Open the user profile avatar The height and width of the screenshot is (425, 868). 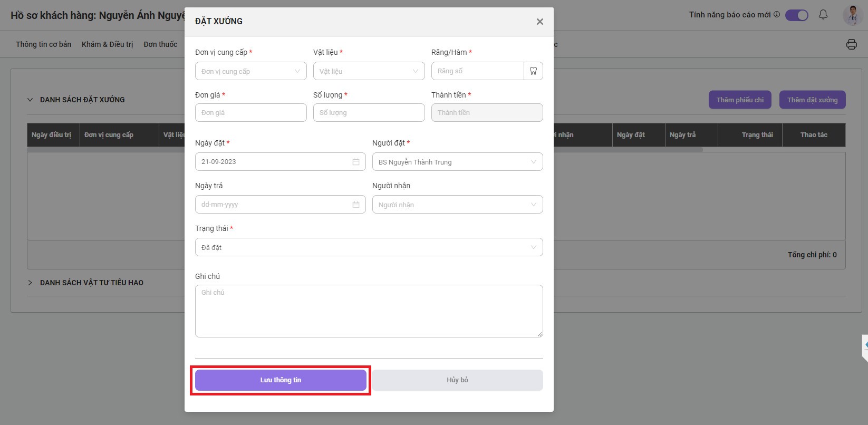852,15
